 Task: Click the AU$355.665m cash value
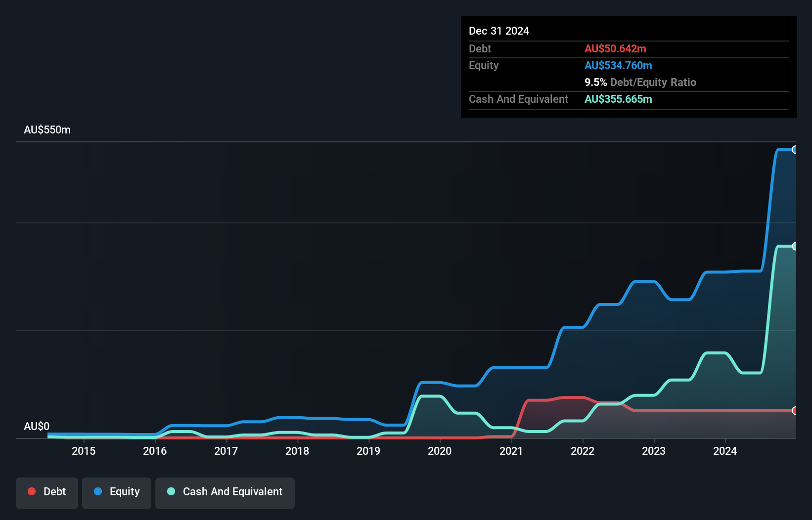618,99
